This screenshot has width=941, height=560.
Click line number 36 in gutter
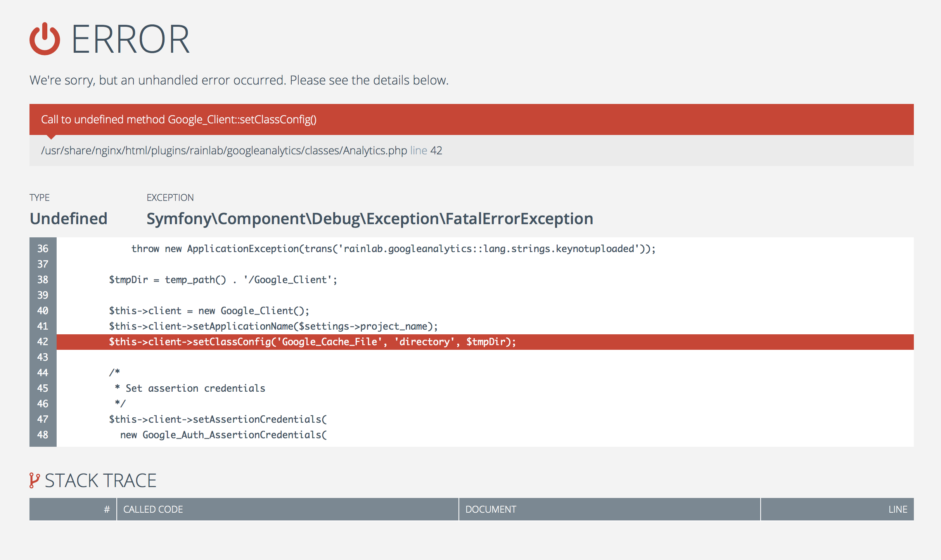pos(43,249)
